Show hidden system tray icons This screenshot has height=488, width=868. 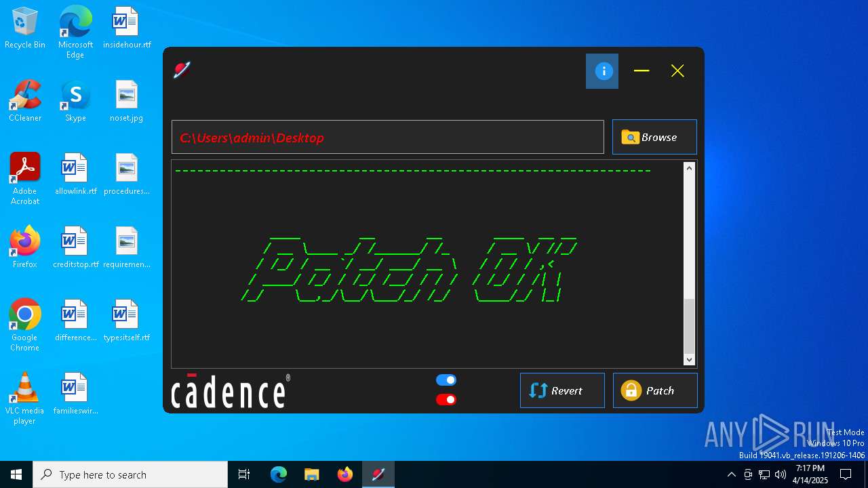731,474
